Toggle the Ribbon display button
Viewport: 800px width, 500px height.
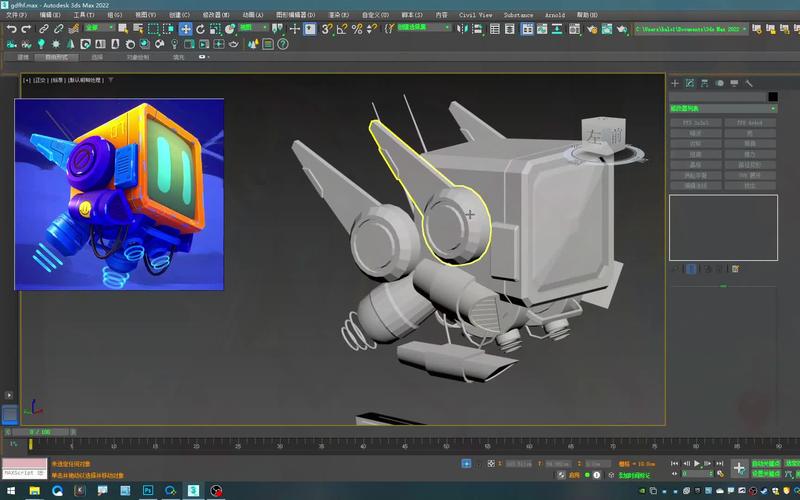[x=527, y=29]
